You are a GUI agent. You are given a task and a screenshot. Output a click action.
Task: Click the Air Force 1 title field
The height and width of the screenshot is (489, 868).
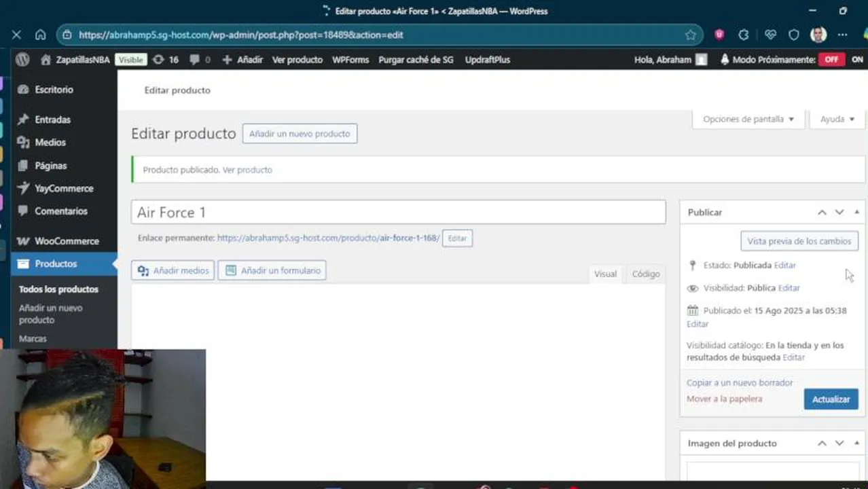[398, 213]
